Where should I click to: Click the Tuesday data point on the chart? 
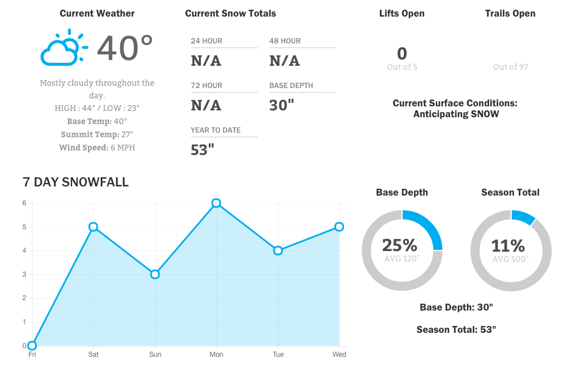tap(278, 250)
